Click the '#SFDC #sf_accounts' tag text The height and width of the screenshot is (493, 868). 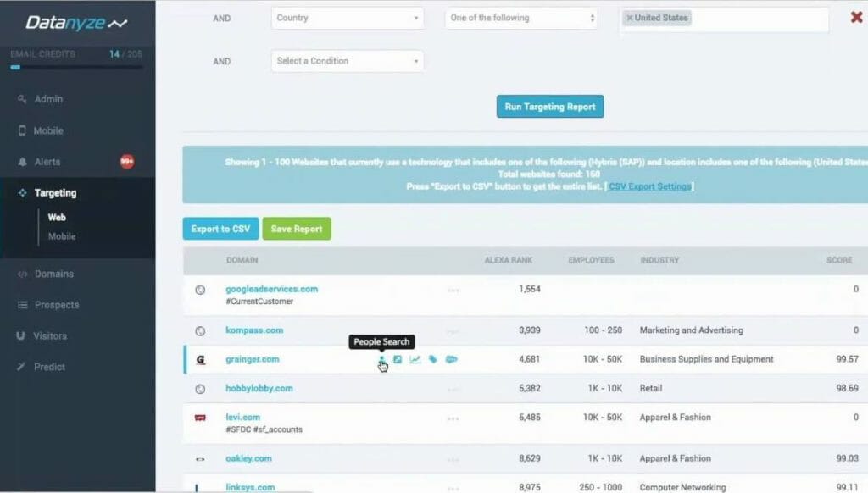pyautogui.click(x=264, y=429)
